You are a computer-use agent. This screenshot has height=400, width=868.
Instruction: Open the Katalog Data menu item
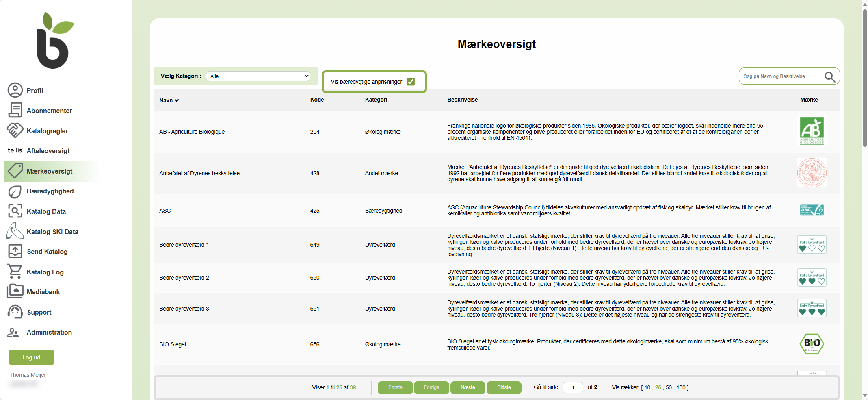(46, 211)
